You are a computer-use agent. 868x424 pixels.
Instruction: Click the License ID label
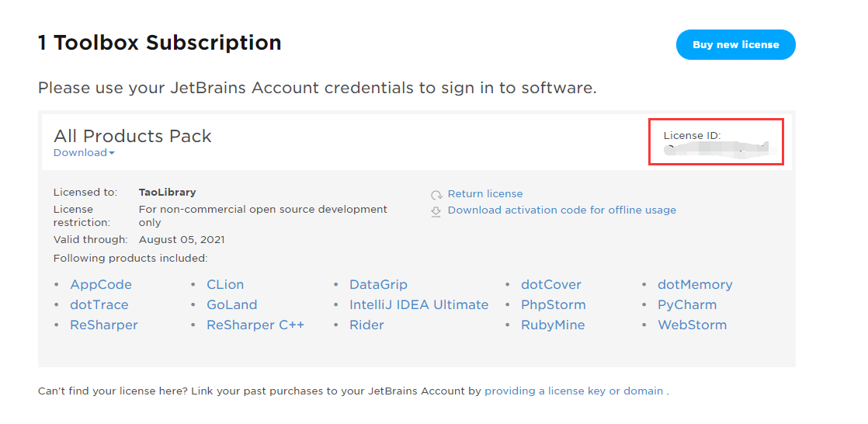pos(692,136)
